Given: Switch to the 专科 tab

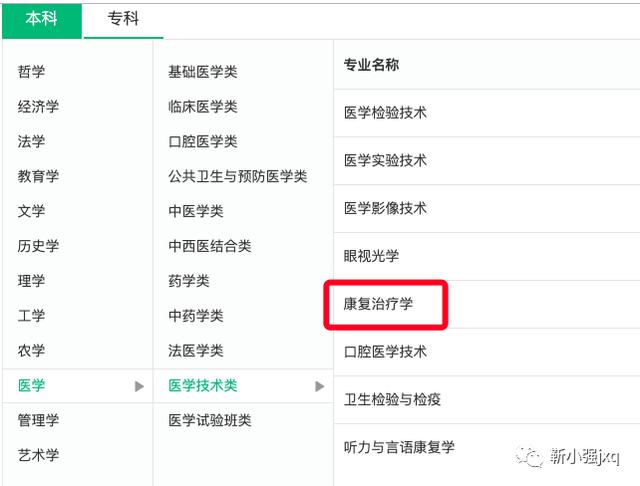Looking at the screenshot, I should pos(123,19).
